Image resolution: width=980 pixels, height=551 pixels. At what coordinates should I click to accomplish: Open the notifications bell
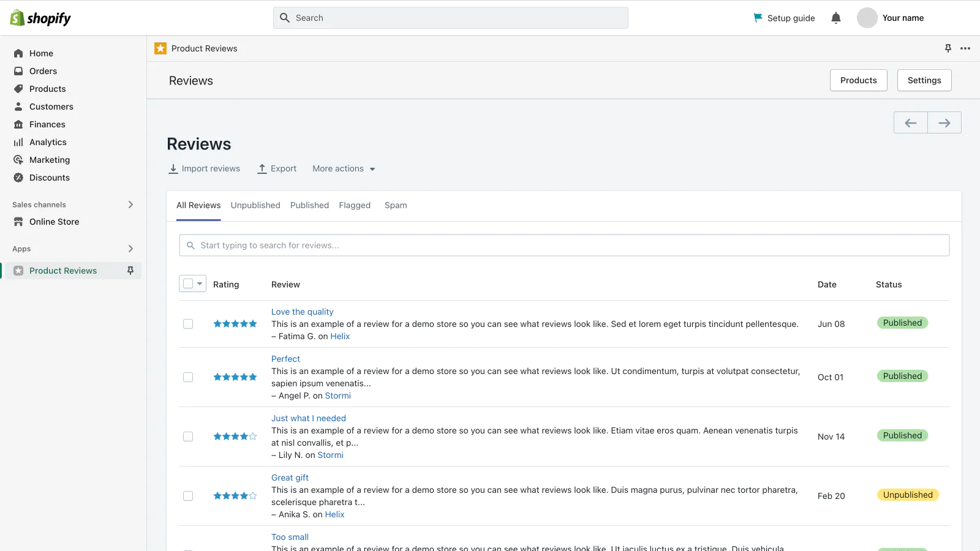(836, 18)
